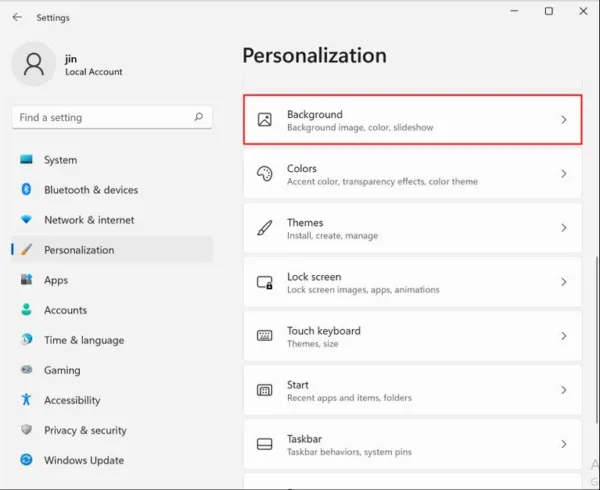Click the Taskbar icon in list

click(x=264, y=444)
